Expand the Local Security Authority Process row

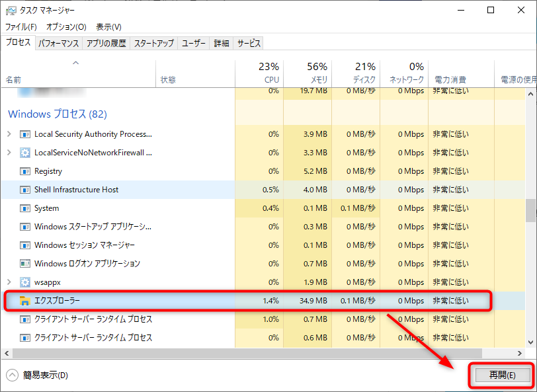[x=9, y=134]
